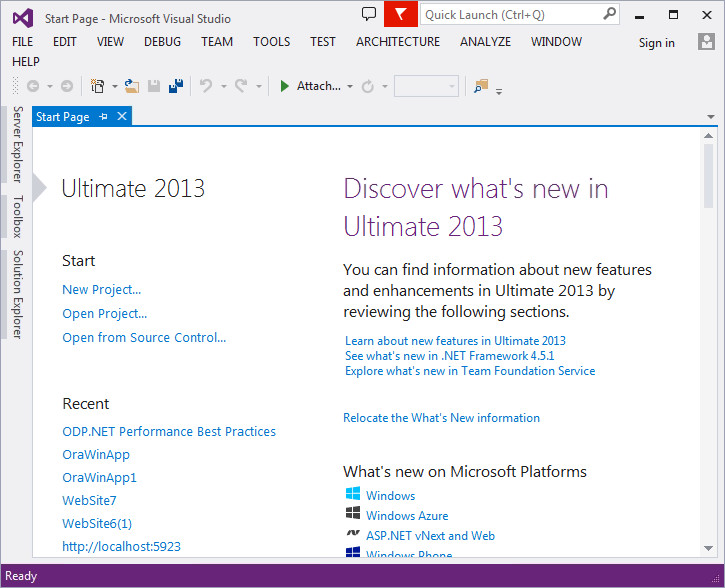The image size is (725, 588).
Task: Click the Open Project... link
Action: pos(104,313)
